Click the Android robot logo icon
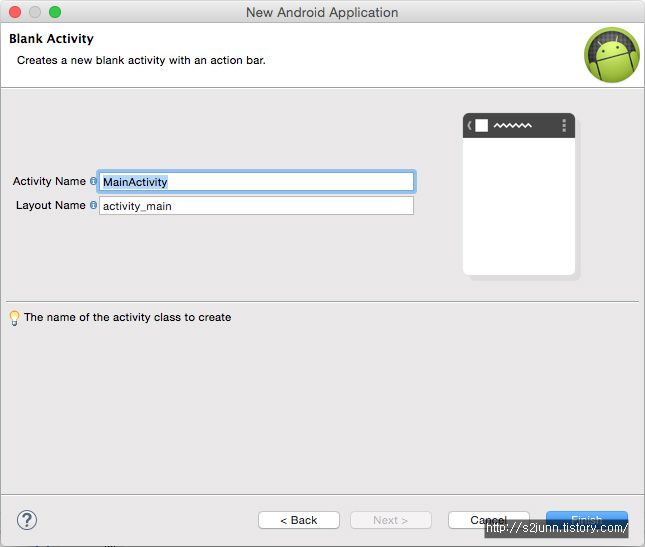This screenshot has height=547, width=645. click(612, 55)
